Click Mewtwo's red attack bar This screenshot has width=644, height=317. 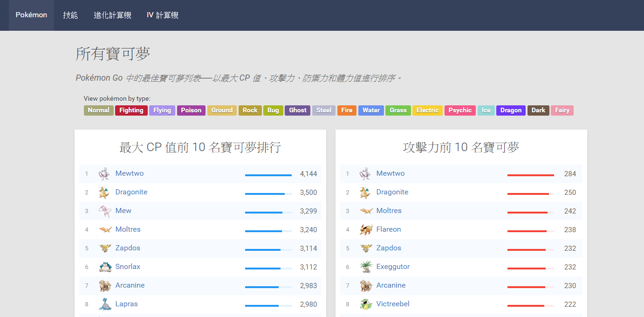pos(530,175)
